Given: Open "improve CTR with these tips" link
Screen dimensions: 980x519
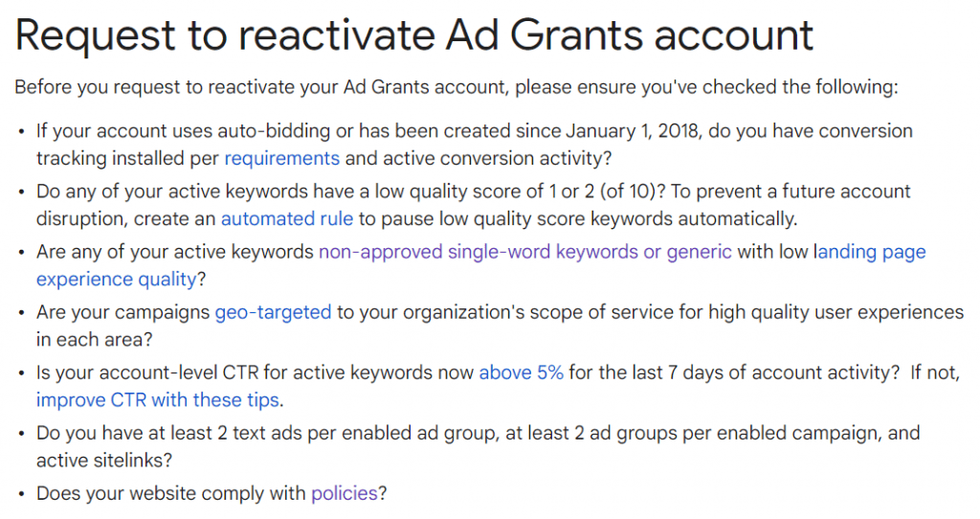Looking at the screenshot, I should coord(158,400).
